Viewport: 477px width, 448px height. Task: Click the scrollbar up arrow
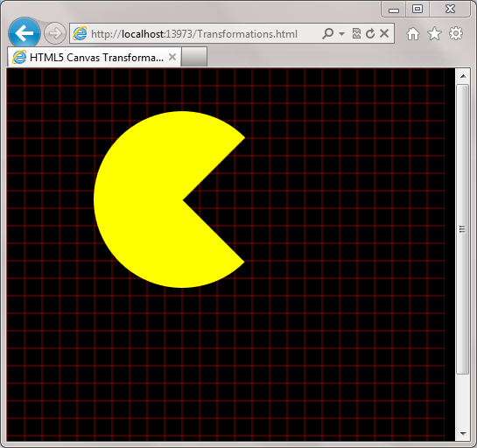[x=463, y=76]
